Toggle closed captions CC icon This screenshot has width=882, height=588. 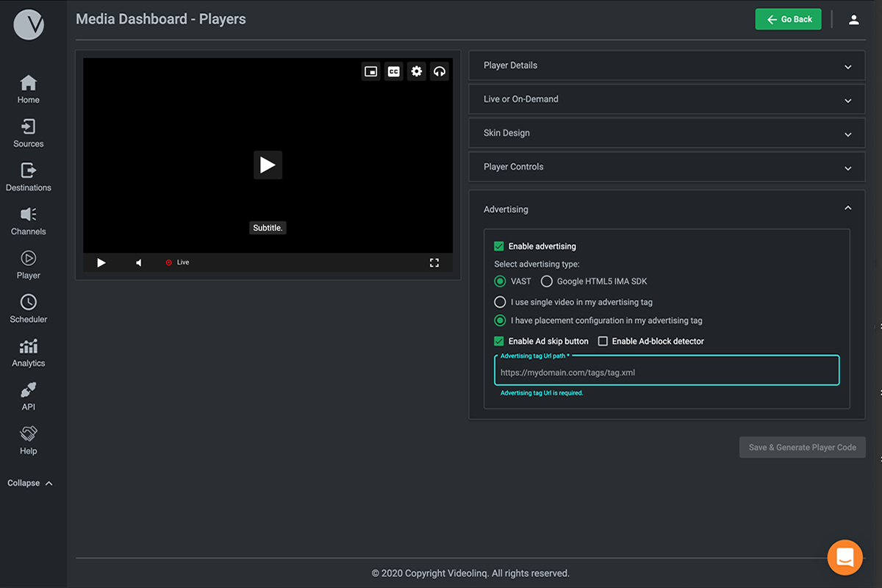tap(394, 71)
